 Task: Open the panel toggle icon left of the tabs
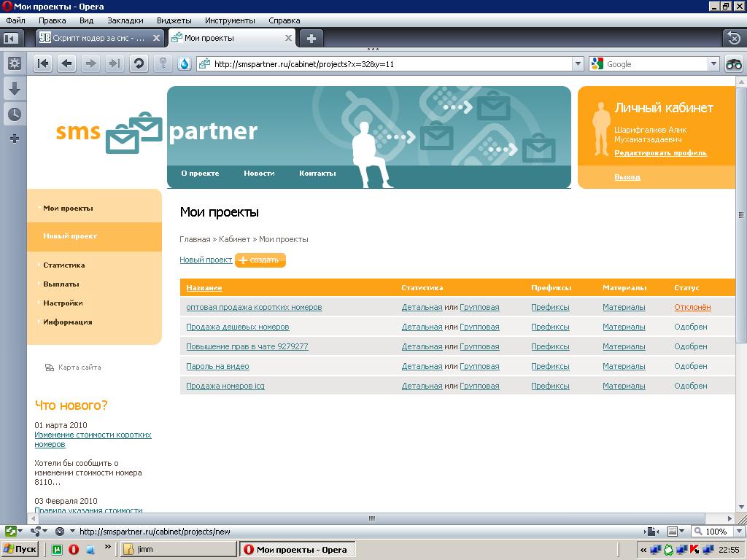[10, 38]
